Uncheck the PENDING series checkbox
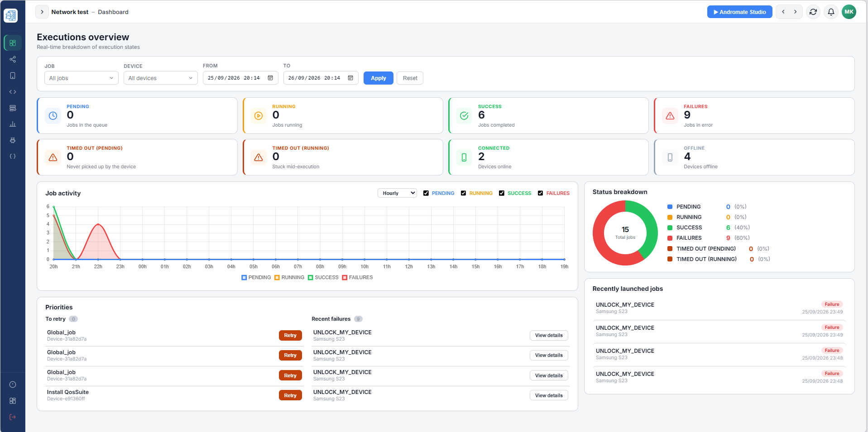Viewport: 868px width, 432px height. pos(426,193)
